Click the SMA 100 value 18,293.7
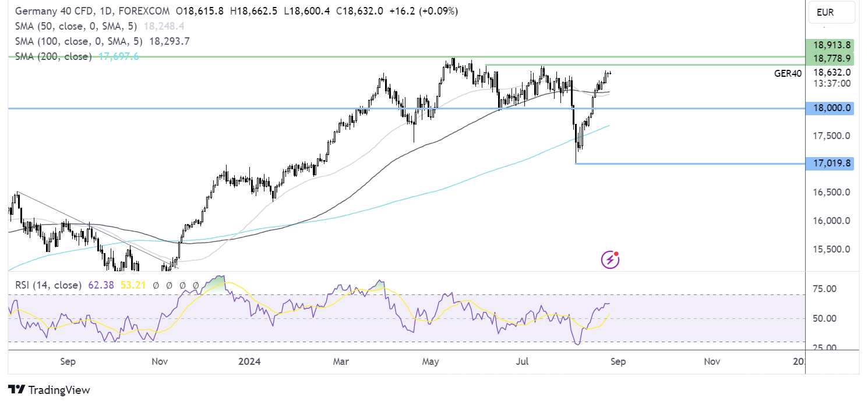The image size is (868, 405). (170, 41)
